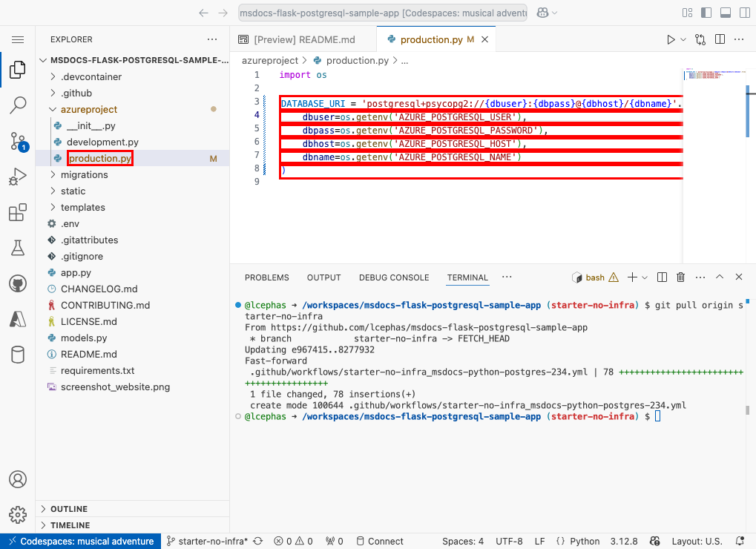756x549 pixels.
Task: Open the Search view
Action: pos(18,105)
